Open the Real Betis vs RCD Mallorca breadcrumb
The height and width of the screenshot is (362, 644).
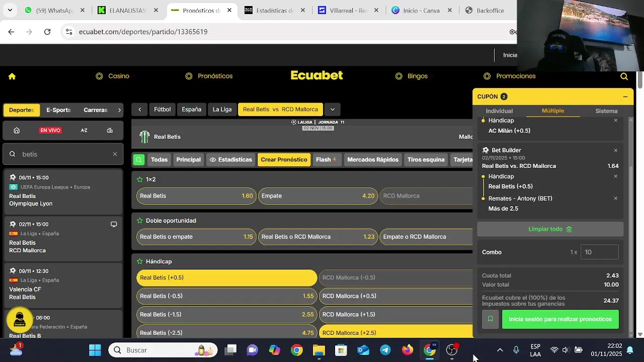click(280, 110)
